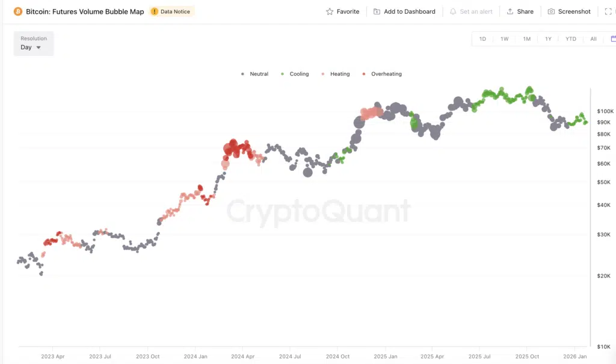The width and height of the screenshot is (616, 364).
Task: Select the YTD time range
Action: (570, 38)
